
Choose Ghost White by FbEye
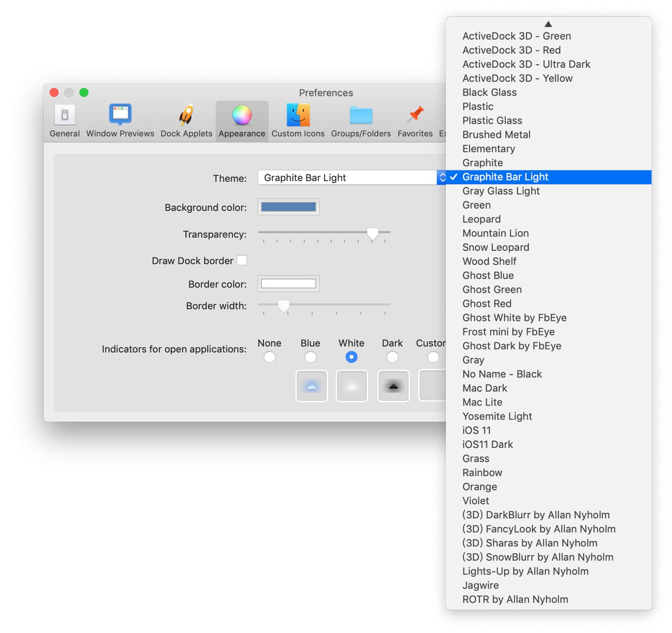click(549, 318)
